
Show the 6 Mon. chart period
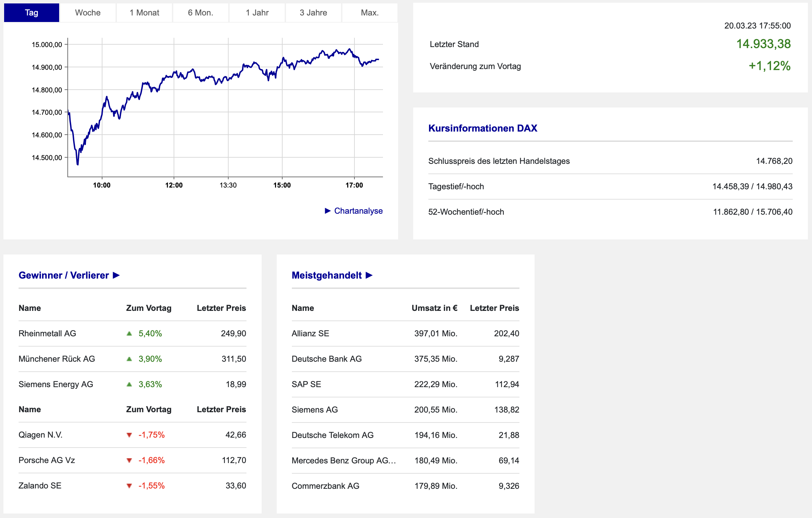pyautogui.click(x=200, y=13)
